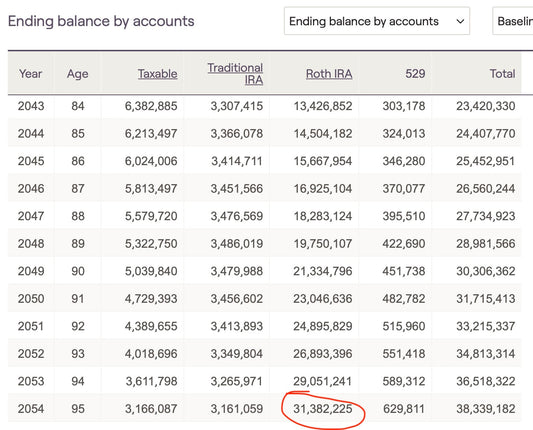Click the Ending balance by accounts heading
Image resolution: width=533 pixels, height=430 pixels.
point(101,21)
